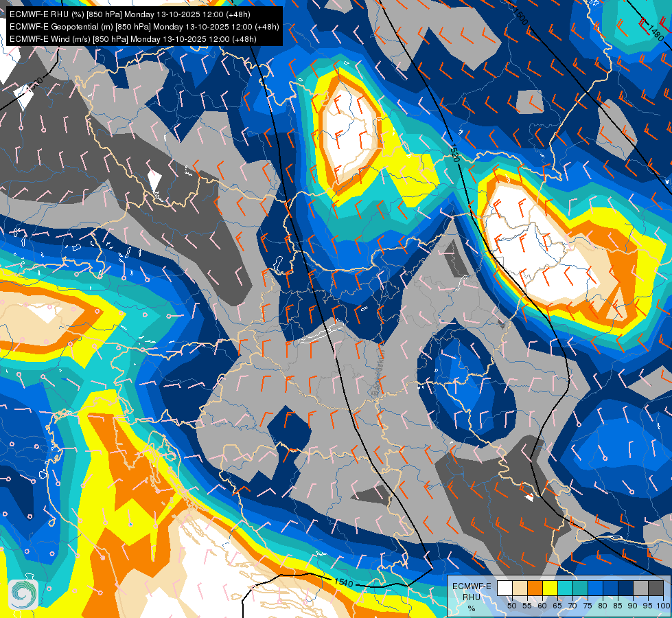Click the legend tick label '80'
This screenshot has height=618, width=672.
click(x=603, y=606)
